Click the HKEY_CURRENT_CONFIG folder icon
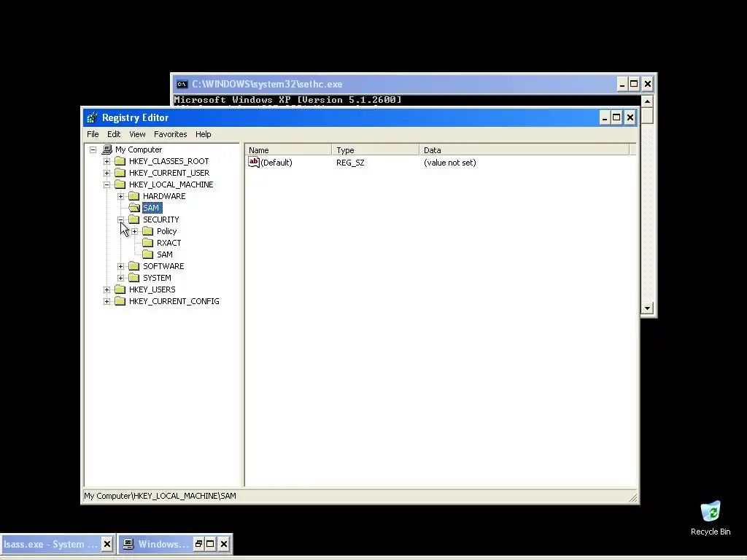Screen dimensions: 747x560 pyautogui.click(x=120, y=301)
